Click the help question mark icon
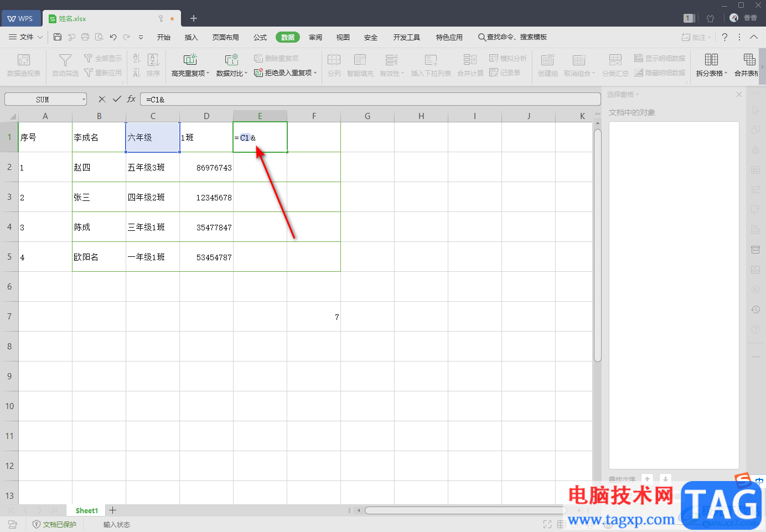This screenshot has width=766, height=532. click(724, 37)
